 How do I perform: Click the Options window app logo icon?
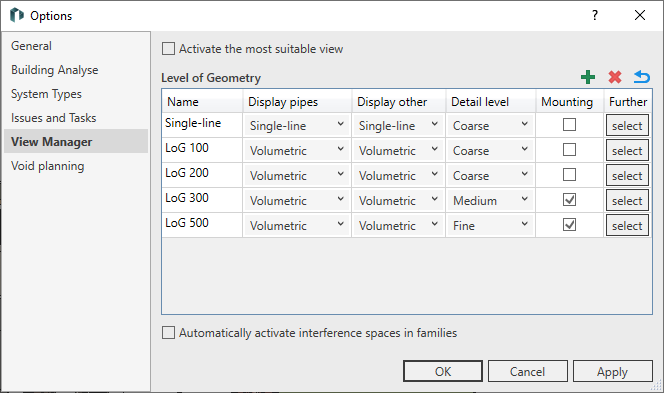[x=17, y=15]
